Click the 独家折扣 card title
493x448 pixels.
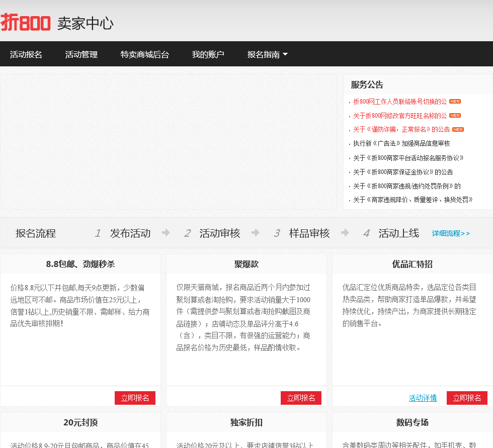[x=247, y=422]
